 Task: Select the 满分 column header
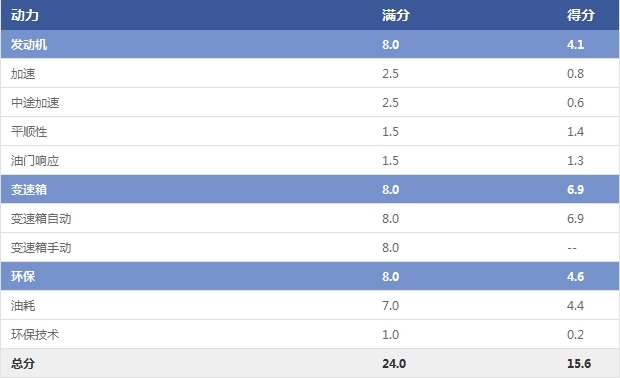pos(396,15)
